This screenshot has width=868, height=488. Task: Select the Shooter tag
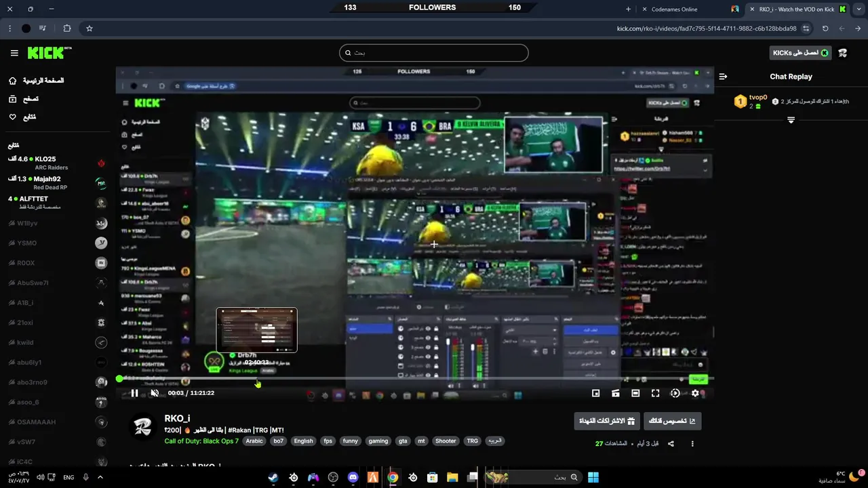[446, 441]
